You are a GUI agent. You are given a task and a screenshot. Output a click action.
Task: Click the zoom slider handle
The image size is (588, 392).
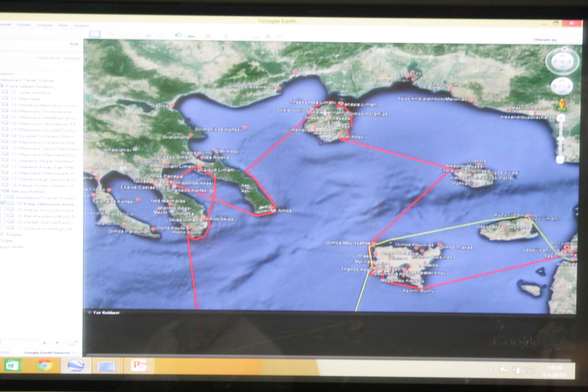[560, 139]
